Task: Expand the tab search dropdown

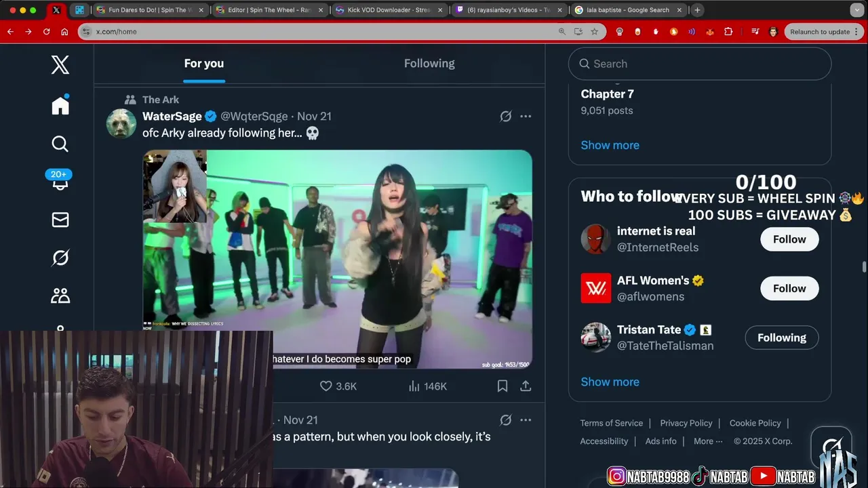Action: pyautogui.click(x=857, y=10)
